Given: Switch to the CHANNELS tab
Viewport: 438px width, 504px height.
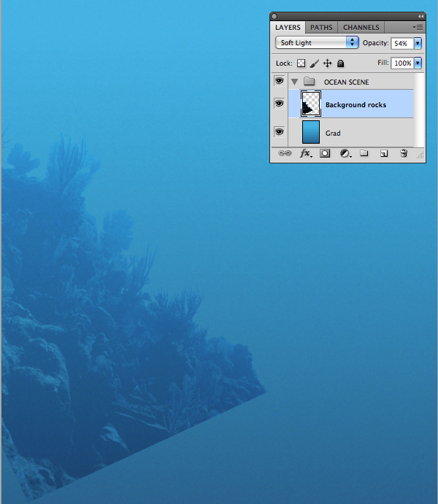Looking at the screenshot, I should click(361, 27).
